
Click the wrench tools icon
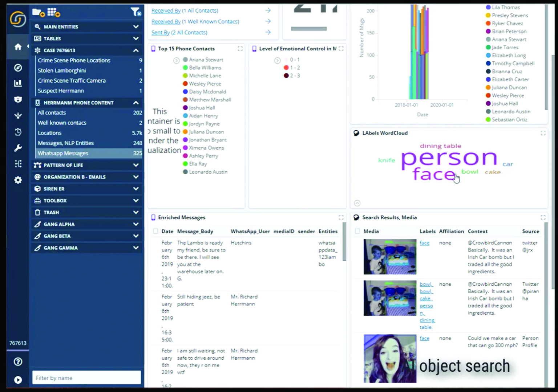click(x=18, y=148)
